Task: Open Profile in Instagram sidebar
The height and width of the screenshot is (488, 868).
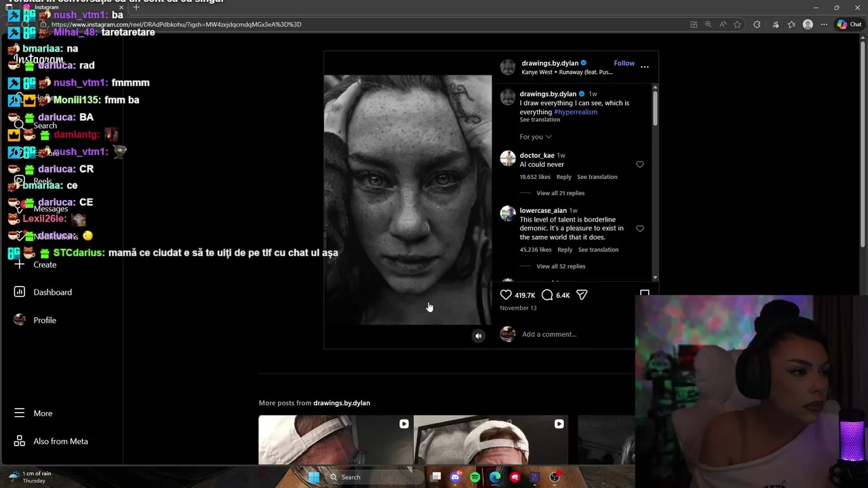Action: coord(45,320)
